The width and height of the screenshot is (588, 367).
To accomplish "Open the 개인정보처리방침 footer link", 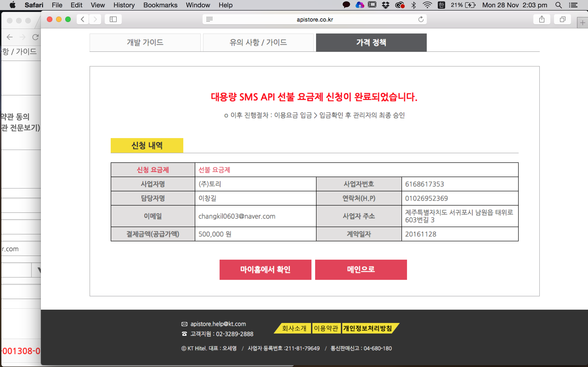I will click(x=367, y=328).
